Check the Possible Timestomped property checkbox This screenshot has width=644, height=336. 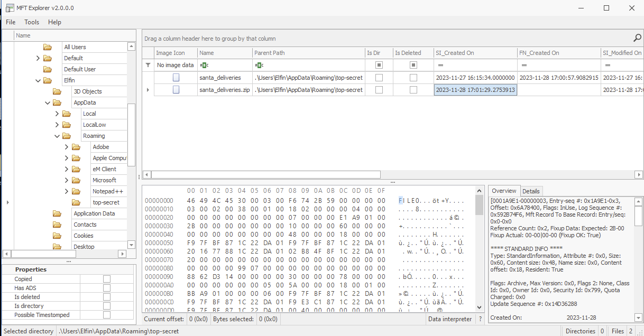click(x=107, y=315)
